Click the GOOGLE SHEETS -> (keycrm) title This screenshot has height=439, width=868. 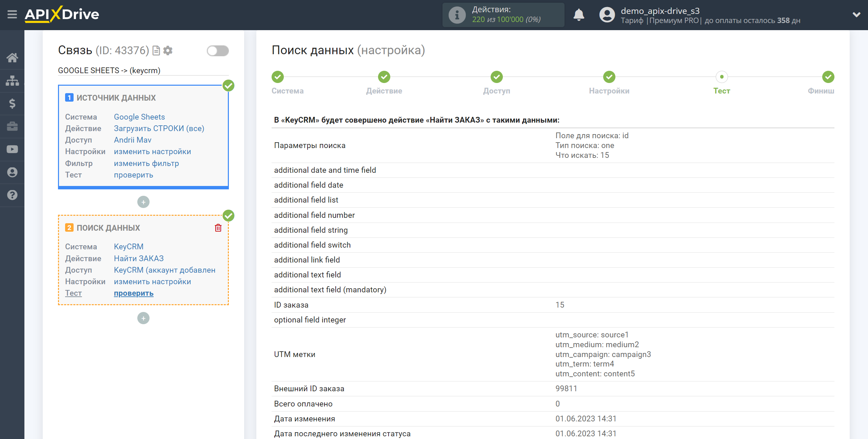point(109,70)
